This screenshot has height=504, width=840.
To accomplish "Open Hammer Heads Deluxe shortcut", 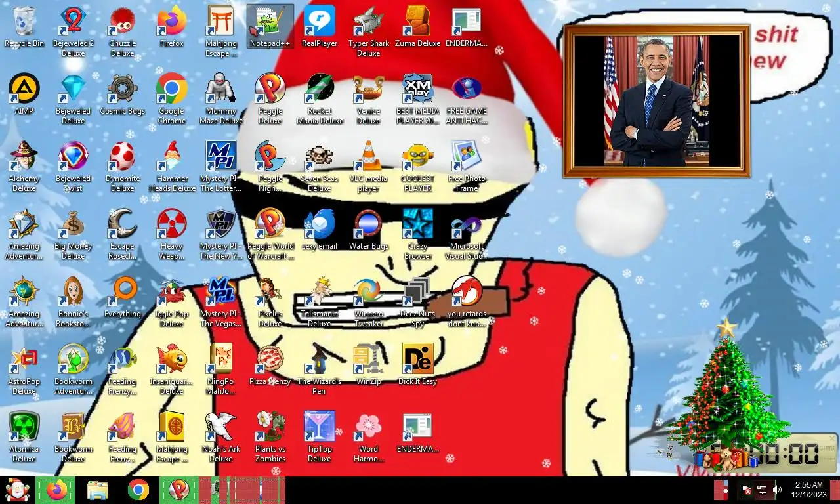I will (x=172, y=165).
